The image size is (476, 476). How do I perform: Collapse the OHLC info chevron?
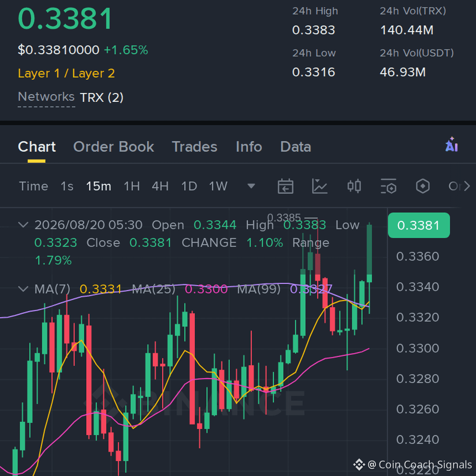[23, 225]
